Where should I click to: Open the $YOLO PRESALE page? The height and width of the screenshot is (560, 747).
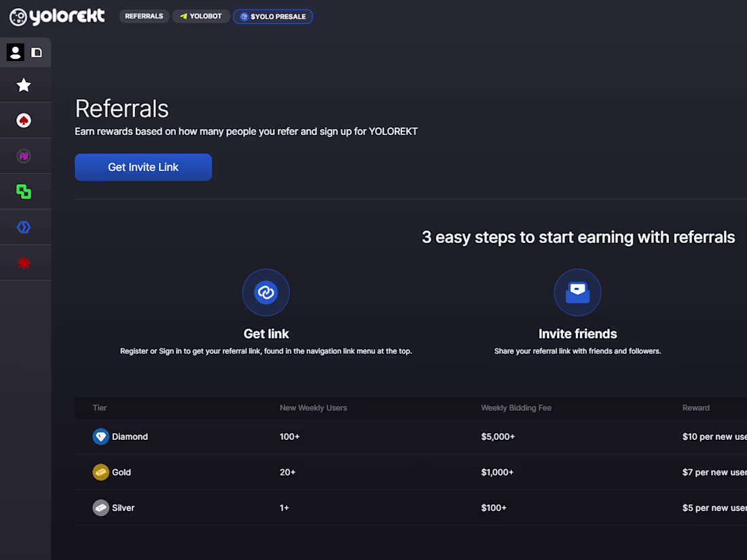pos(273,16)
